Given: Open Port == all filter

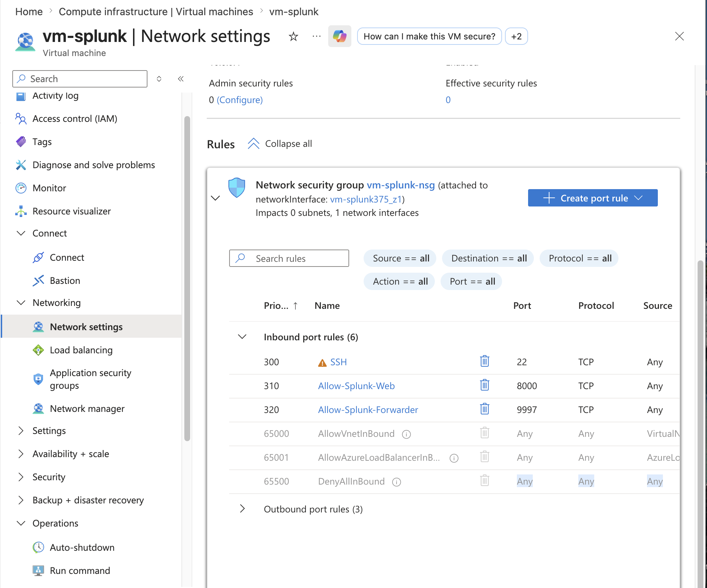Looking at the screenshot, I should pyautogui.click(x=471, y=281).
